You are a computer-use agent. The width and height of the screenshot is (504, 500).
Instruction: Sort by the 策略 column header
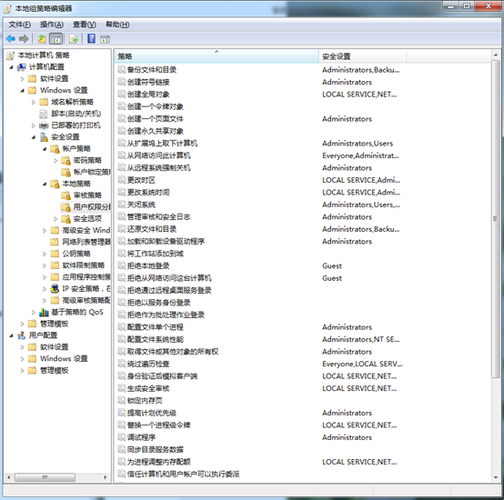(x=217, y=56)
